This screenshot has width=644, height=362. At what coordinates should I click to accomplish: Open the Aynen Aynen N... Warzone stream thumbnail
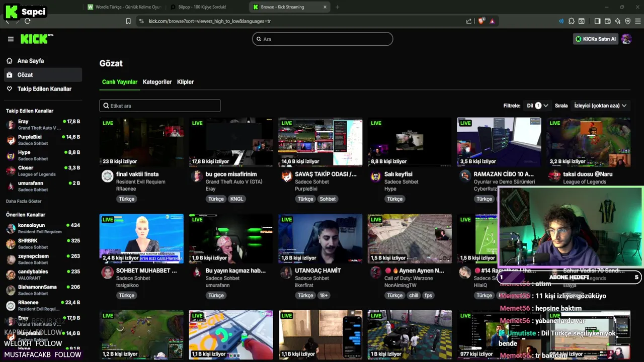(x=410, y=238)
